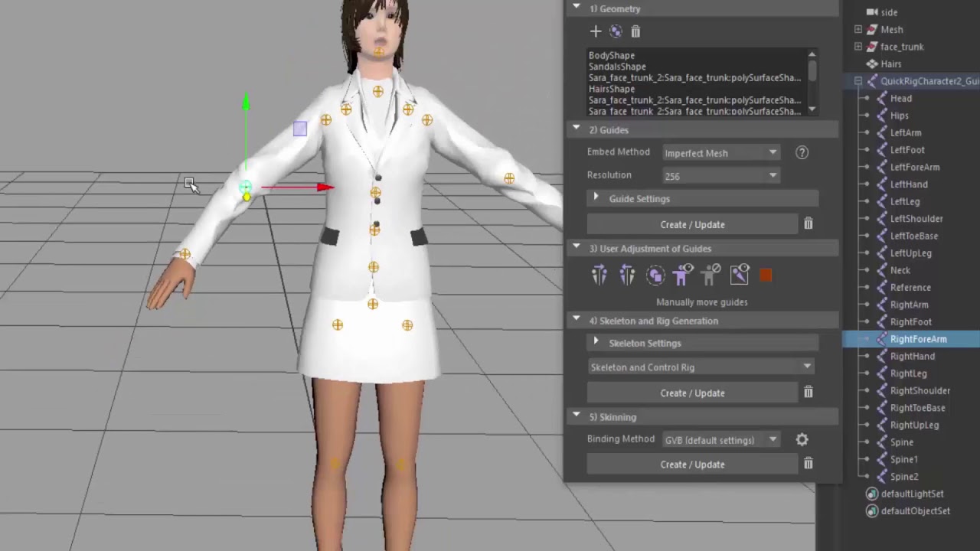Click the Mesh node icon in outliner

872,29
